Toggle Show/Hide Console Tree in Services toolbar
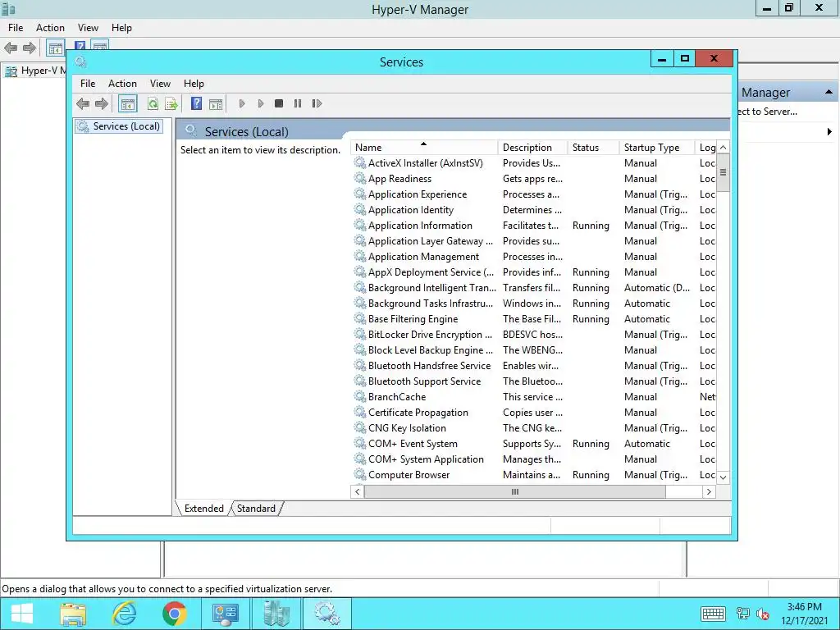Screen dimensions: 840x630 point(127,104)
